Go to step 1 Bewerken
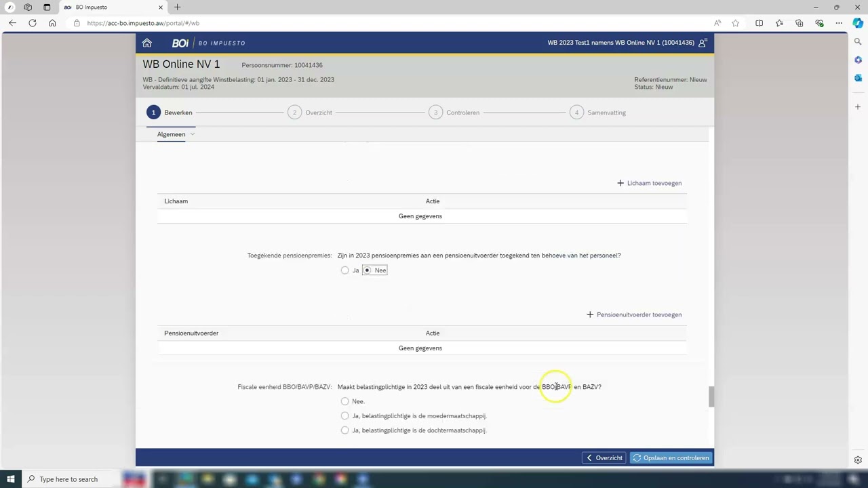 (x=170, y=113)
